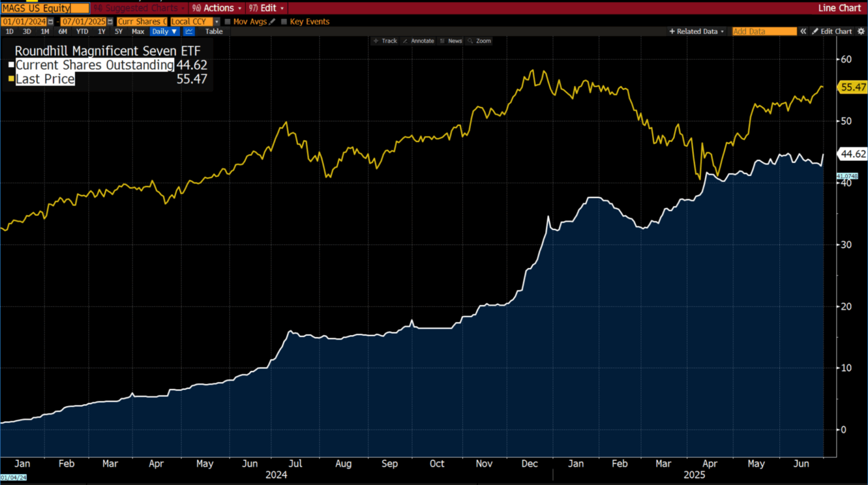This screenshot has height=485, width=868.
Task: Toggle Last Price legend marker
Action: point(11,79)
